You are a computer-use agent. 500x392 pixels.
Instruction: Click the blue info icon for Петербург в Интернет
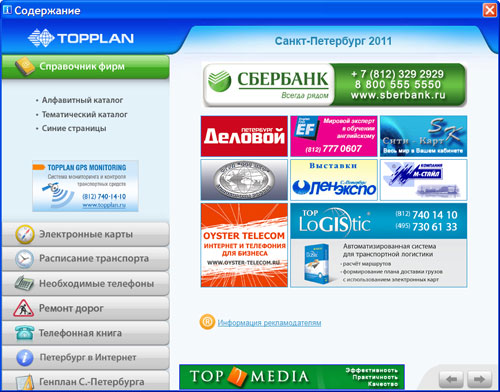(x=25, y=357)
